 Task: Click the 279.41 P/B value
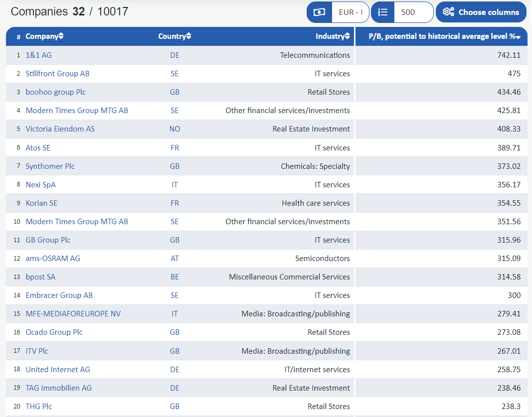pos(509,313)
